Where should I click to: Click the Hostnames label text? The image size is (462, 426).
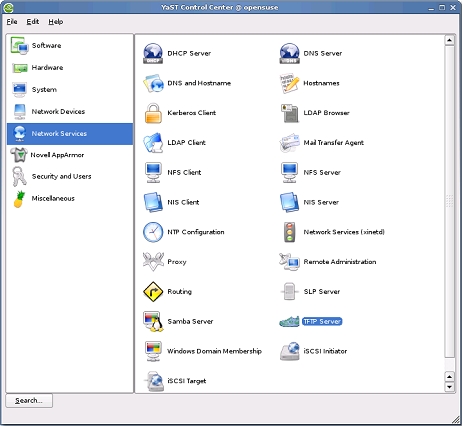(321, 83)
